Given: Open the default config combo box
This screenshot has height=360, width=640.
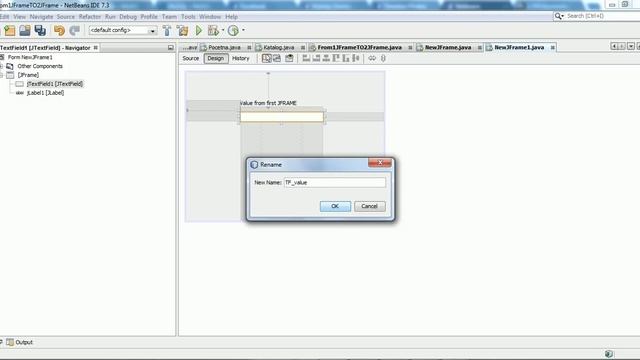Looking at the screenshot, I should (x=123, y=31).
